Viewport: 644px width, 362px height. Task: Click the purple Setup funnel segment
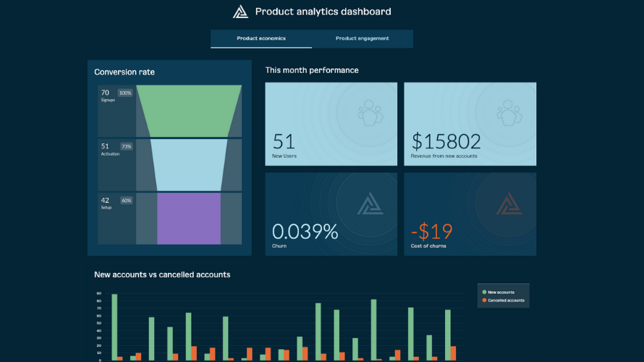[189, 218]
